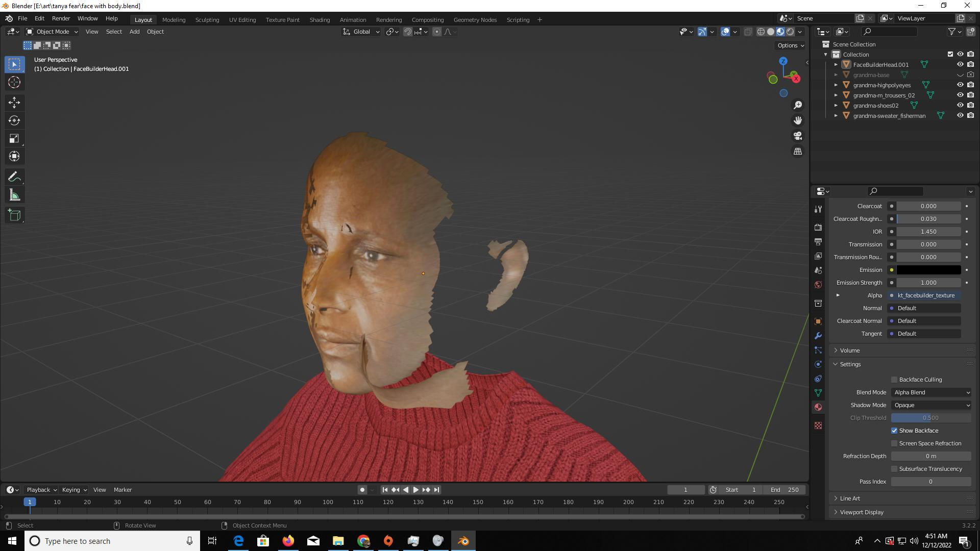Select the Measure tool

tap(14, 195)
